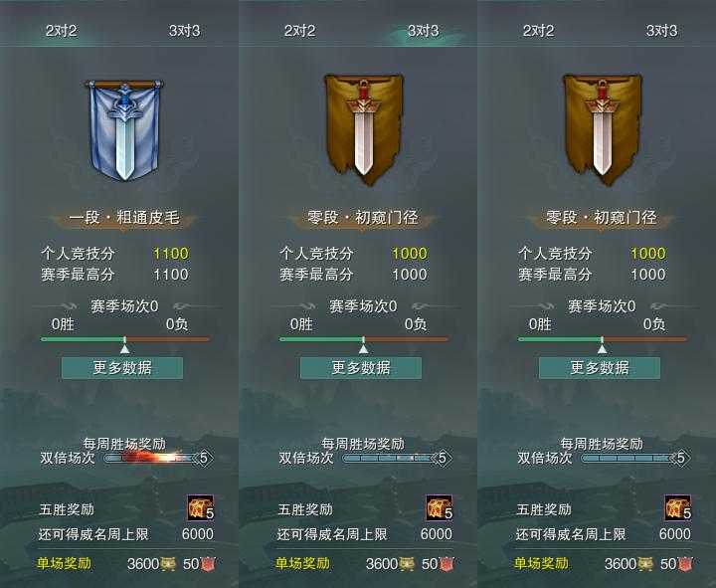Open 更多数据 in the left panel
716x588 pixels.
tap(122, 368)
